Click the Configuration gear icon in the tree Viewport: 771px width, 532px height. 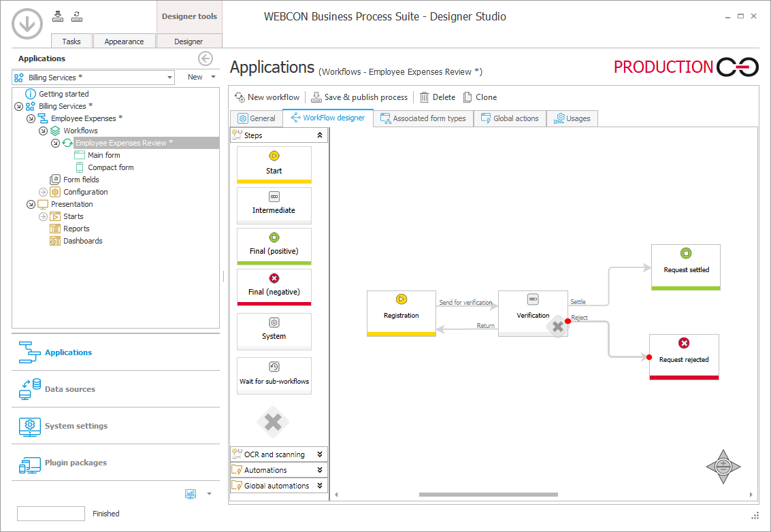point(55,192)
